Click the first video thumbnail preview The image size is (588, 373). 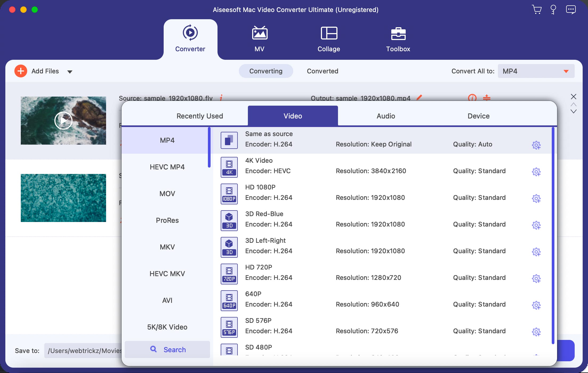[63, 120]
